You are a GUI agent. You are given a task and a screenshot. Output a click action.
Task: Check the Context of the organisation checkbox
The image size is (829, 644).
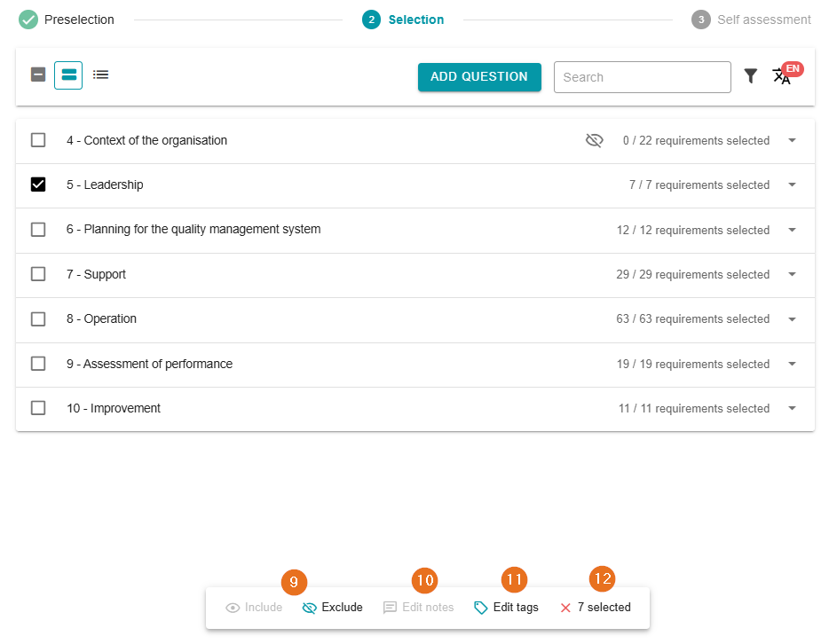pos(38,140)
